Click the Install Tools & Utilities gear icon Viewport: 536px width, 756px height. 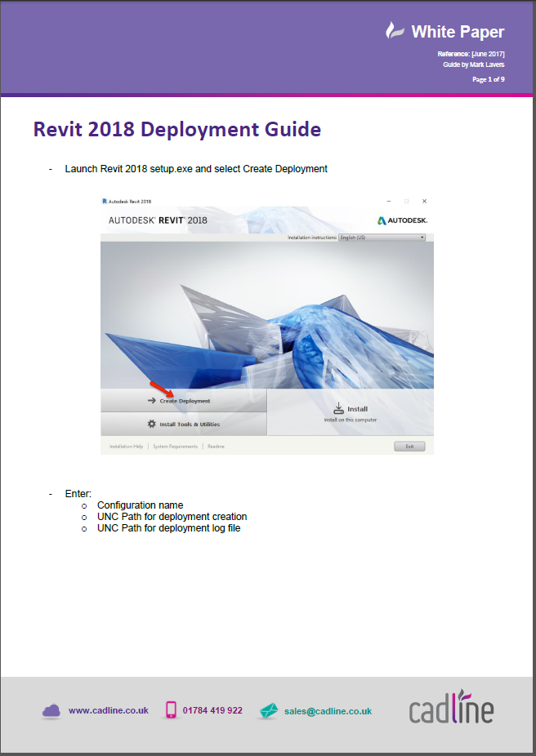[x=151, y=424]
